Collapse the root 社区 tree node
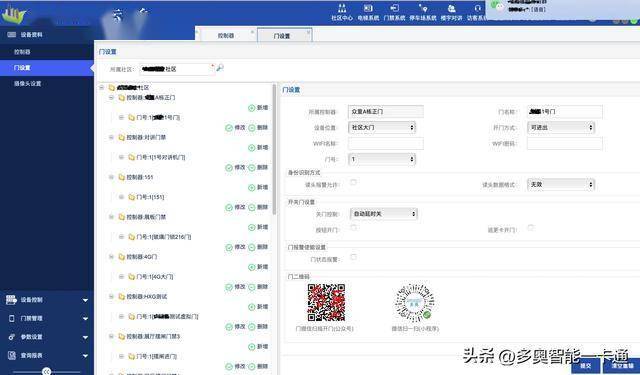This screenshot has height=375, width=640. (x=101, y=88)
